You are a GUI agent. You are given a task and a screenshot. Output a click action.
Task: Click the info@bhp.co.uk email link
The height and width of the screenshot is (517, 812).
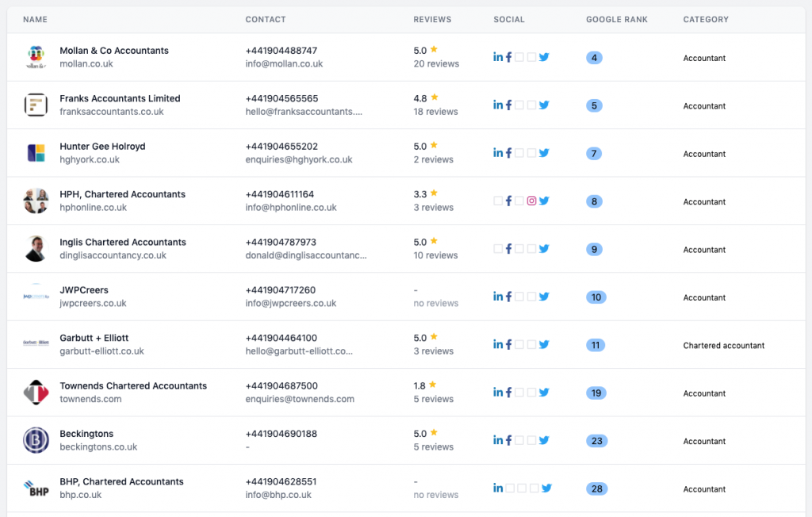278,495
